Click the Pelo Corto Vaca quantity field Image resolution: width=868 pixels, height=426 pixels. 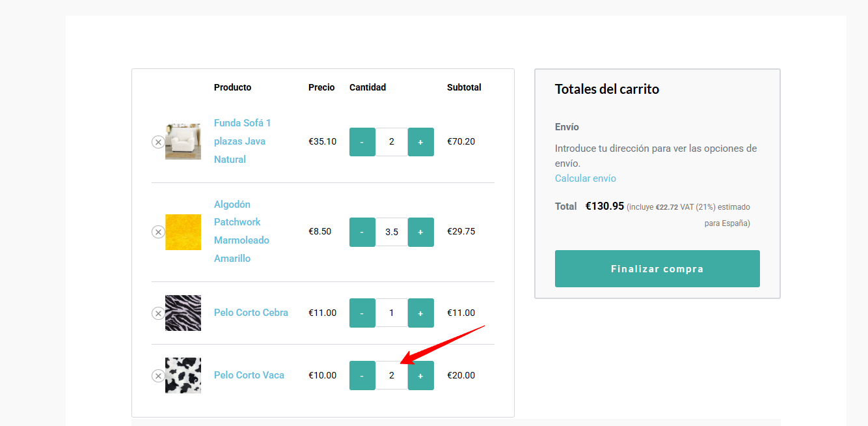[x=391, y=375]
